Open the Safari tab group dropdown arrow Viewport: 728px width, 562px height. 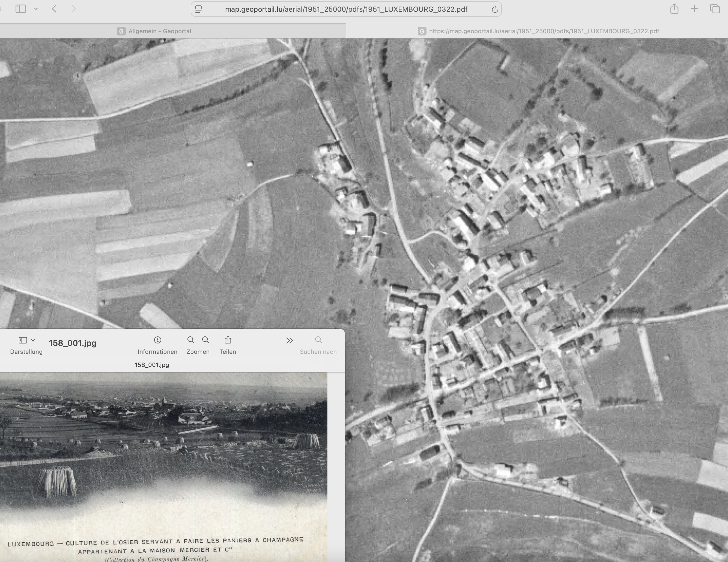[36, 9]
